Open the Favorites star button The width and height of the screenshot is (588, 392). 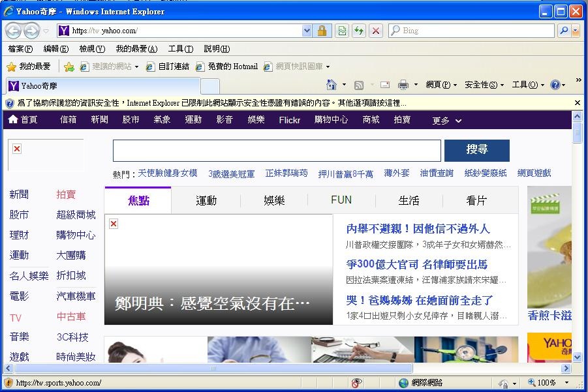click(29, 67)
